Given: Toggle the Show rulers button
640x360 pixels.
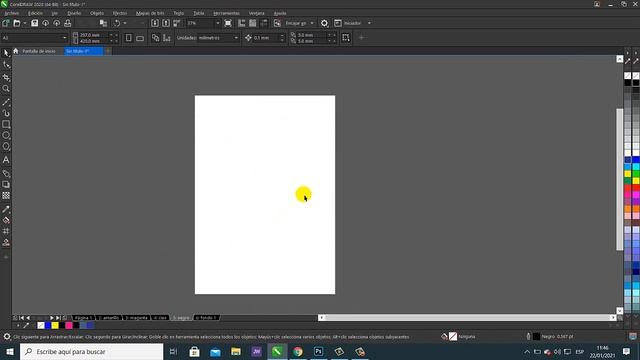Looking at the screenshot, I should coord(242,23).
